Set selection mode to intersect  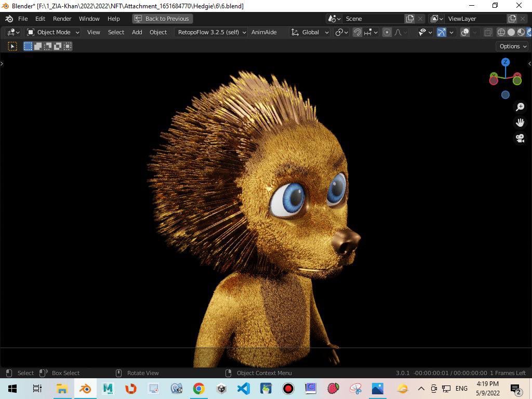(68, 46)
